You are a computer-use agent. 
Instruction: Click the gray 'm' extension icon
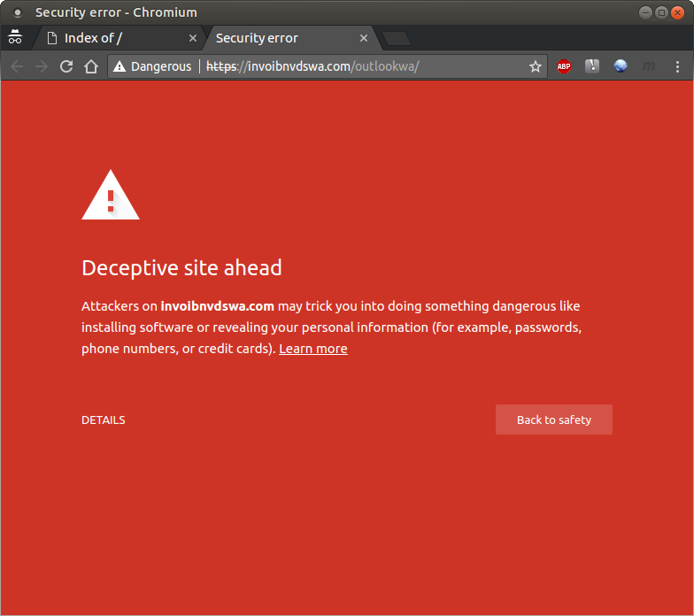[x=648, y=66]
